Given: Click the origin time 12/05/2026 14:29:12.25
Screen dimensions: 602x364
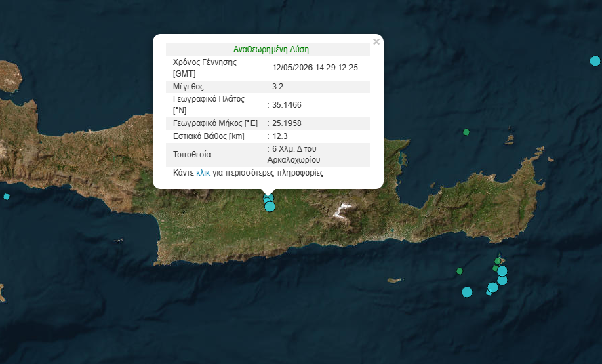Looking at the screenshot, I should (x=315, y=68).
